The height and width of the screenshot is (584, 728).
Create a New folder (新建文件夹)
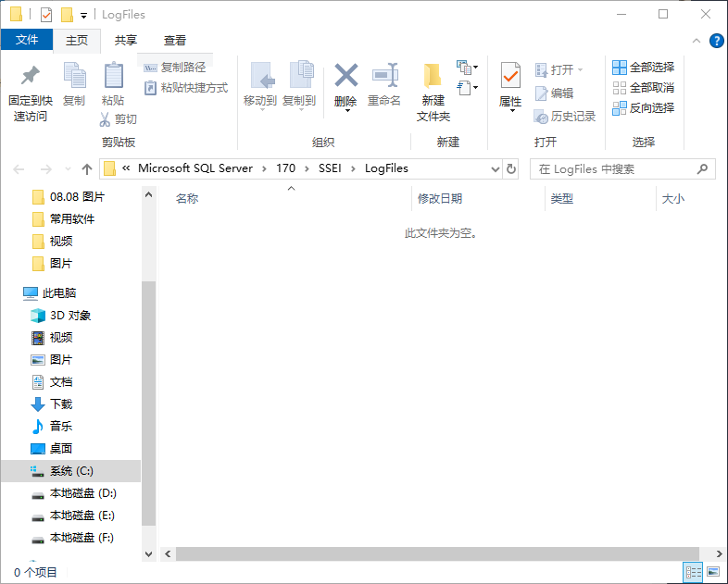tap(433, 92)
